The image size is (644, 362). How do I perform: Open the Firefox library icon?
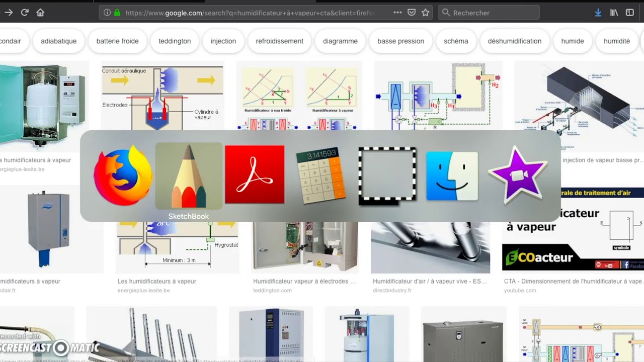pos(614,13)
